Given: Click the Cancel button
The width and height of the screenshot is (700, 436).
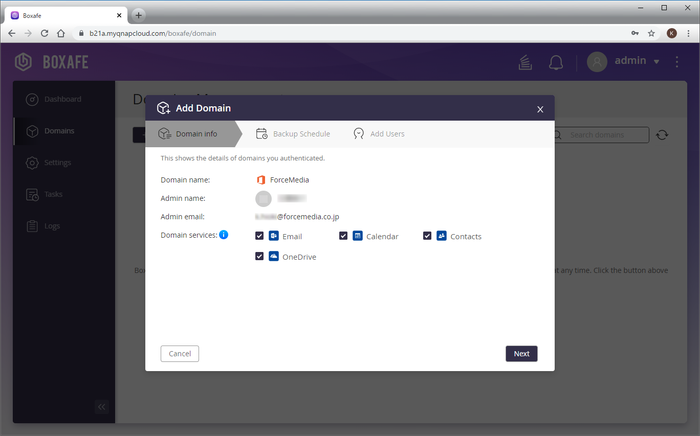Looking at the screenshot, I should click(179, 353).
